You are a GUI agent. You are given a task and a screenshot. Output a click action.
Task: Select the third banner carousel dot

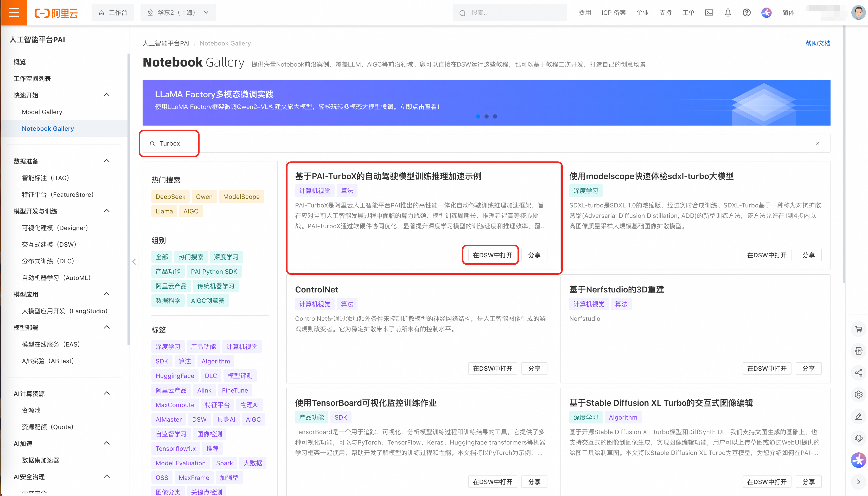pyautogui.click(x=495, y=116)
